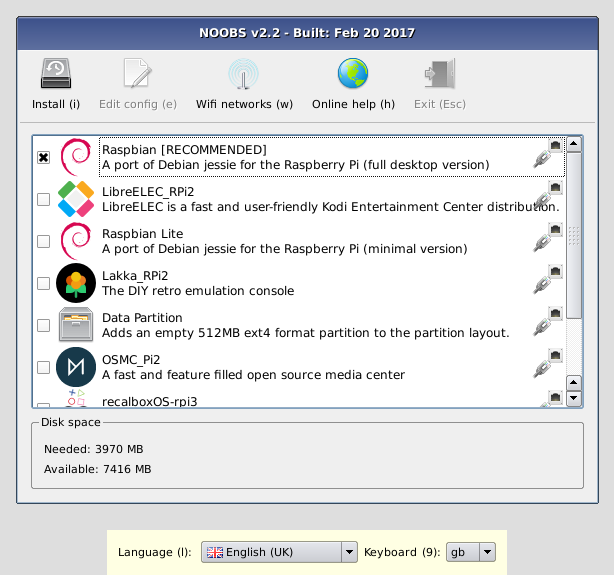Click the 'gb' keyboard layout value
Screen dimensions: 614x575
point(458,552)
